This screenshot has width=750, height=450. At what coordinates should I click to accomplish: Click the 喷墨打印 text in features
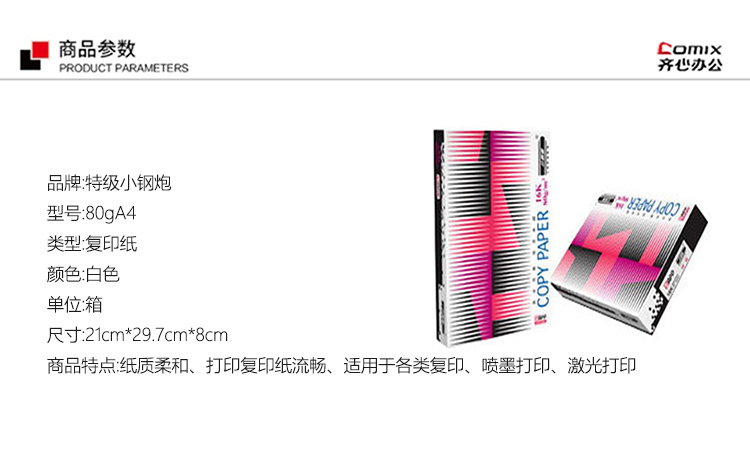[516, 366]
